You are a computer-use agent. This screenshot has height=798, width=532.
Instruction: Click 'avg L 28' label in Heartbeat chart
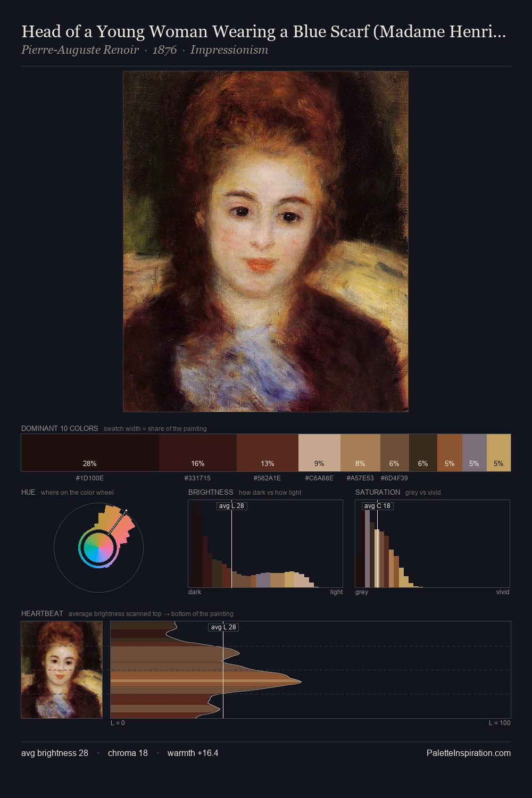(x=223, y=627)
